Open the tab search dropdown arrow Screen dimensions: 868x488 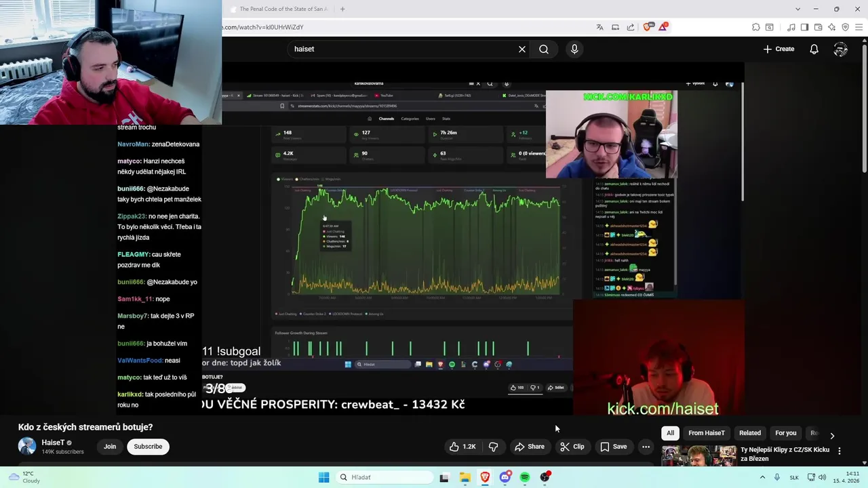[x=797, y=9]
